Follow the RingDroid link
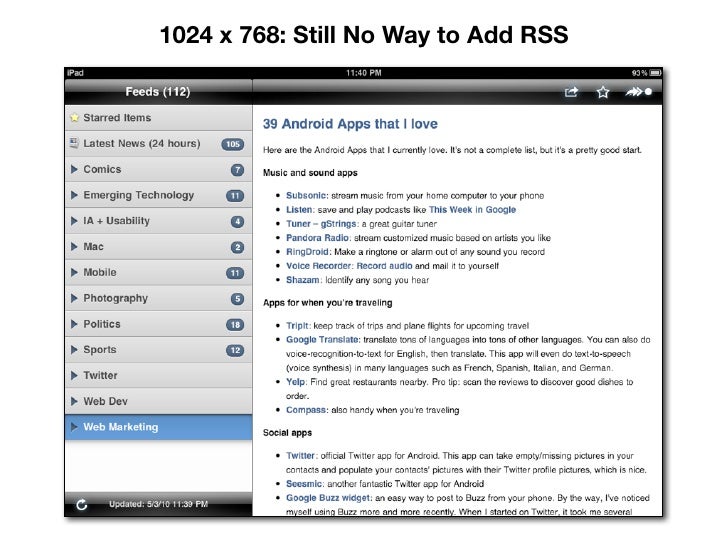 tap(307, 252)
